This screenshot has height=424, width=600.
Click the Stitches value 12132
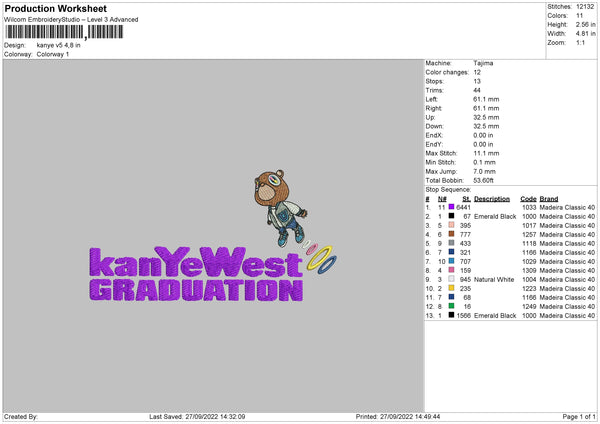point(585,7)
